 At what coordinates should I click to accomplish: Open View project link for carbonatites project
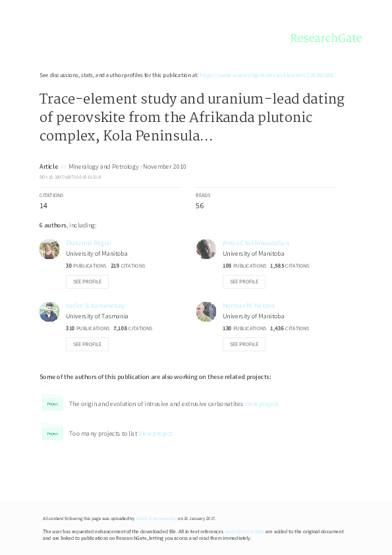tap(261, 404)
